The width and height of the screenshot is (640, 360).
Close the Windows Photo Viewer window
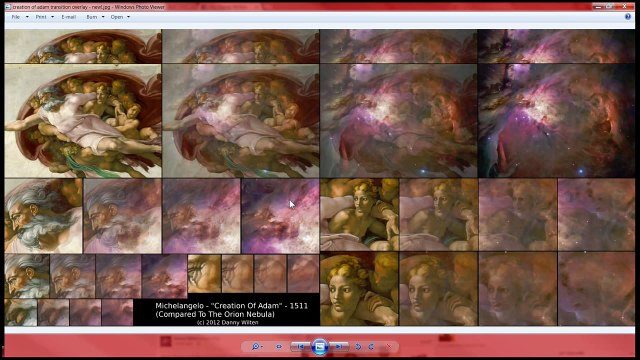point(624,6)
